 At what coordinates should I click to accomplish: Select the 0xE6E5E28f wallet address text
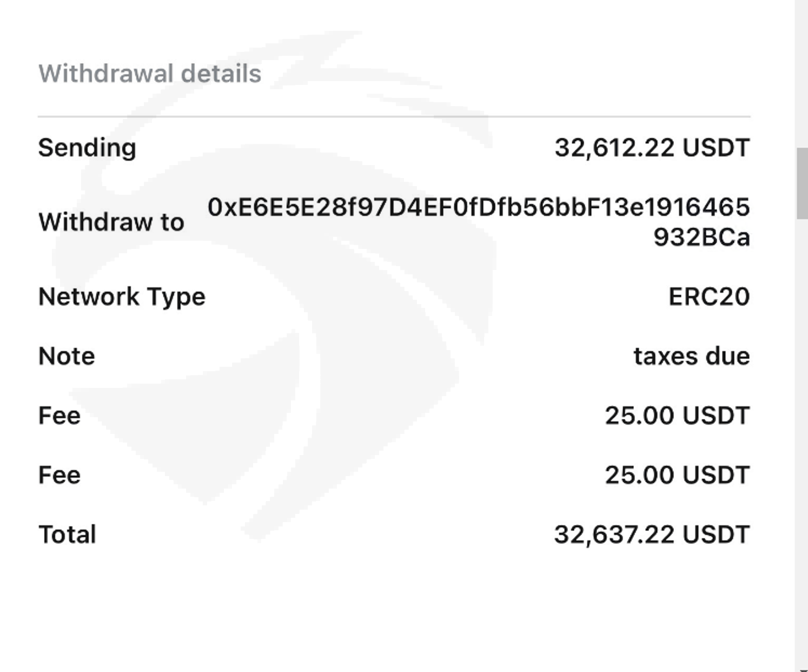(478, 207)
